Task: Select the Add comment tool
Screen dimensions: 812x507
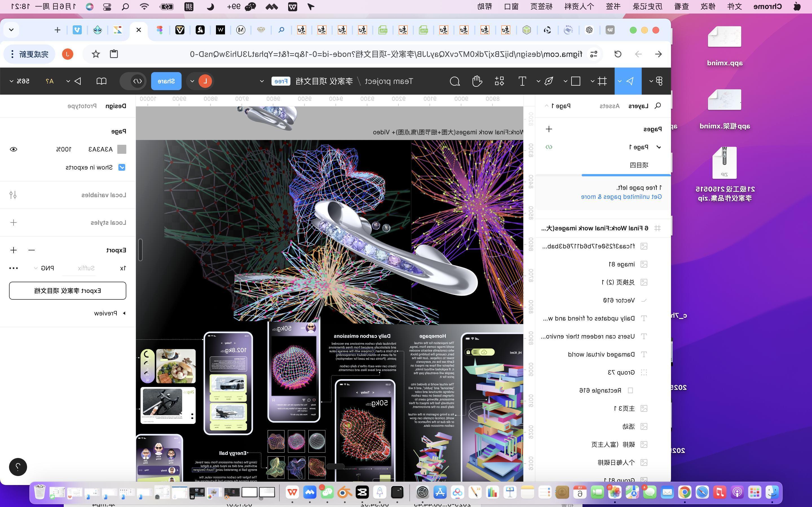Action: click(x=455, y=81)
